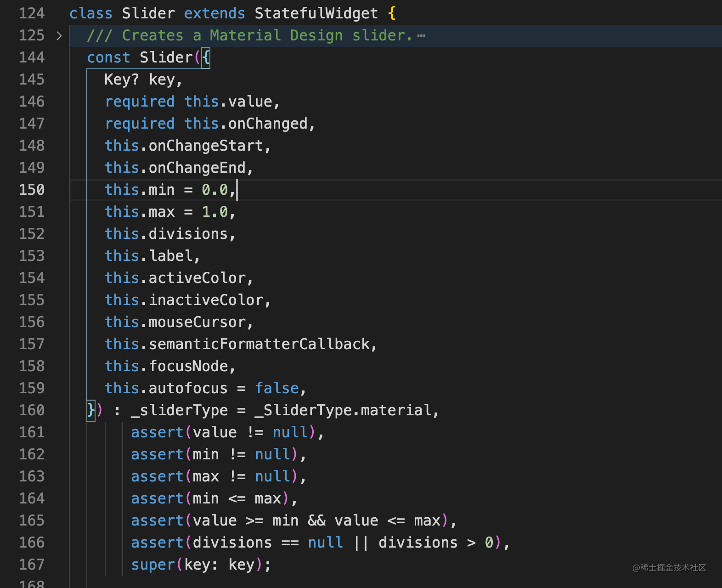Viewport: 722px width, 588px height.
Task: Click 'required' keyword on line 146
Action: [x=140, y=102]
